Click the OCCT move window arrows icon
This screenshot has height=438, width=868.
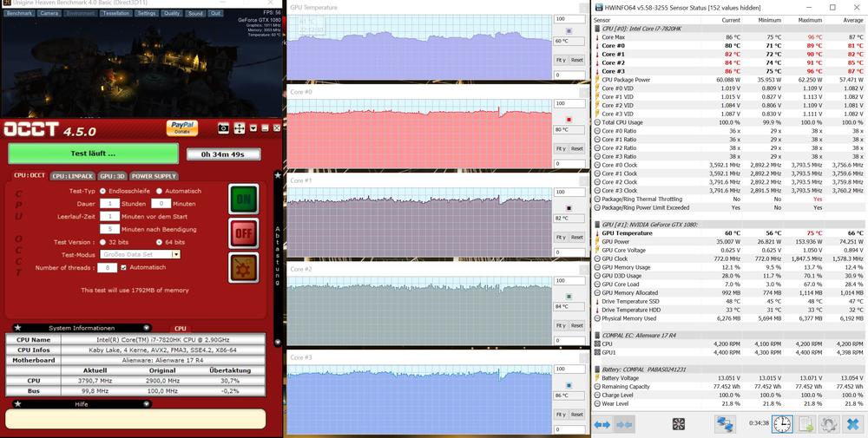click(239, 128)
